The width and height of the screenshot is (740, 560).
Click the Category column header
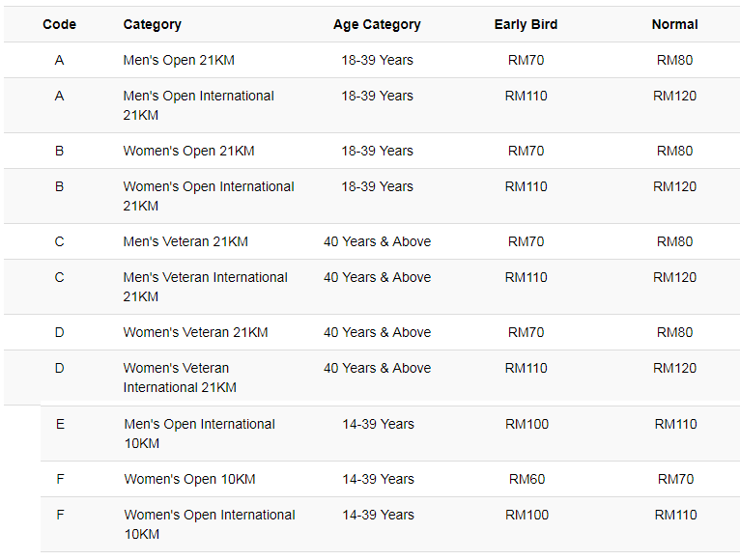(152, 24)
